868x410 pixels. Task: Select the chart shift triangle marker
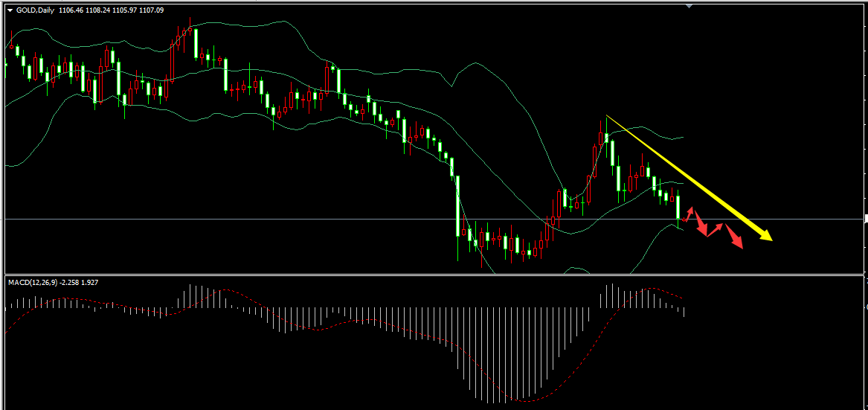(689, 6)
